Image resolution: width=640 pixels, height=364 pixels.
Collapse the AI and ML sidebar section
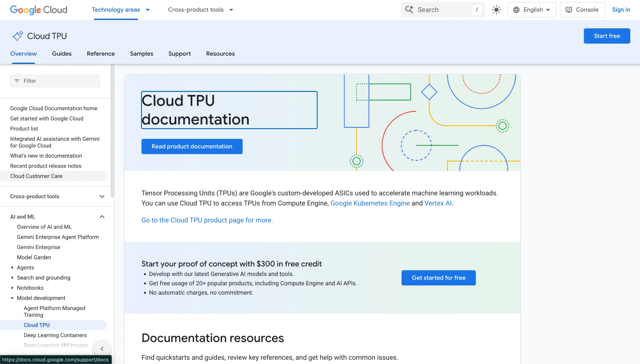(x=102, y=216)
